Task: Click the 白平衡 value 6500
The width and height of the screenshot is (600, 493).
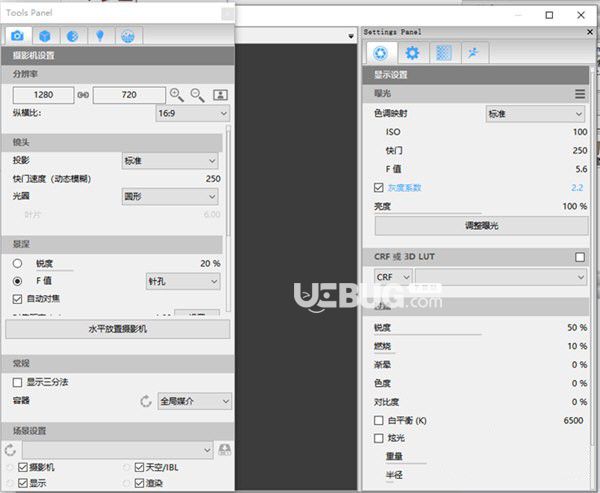Action: tap(573, 420)
